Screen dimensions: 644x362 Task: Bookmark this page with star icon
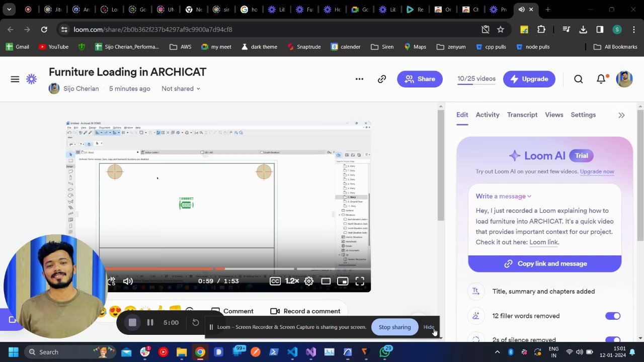click(x=501, y=30)
